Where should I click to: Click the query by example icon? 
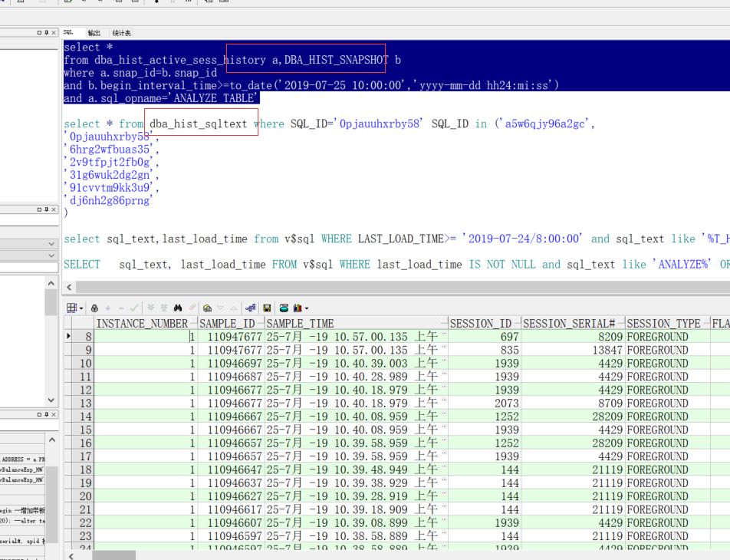coord(207,308)
